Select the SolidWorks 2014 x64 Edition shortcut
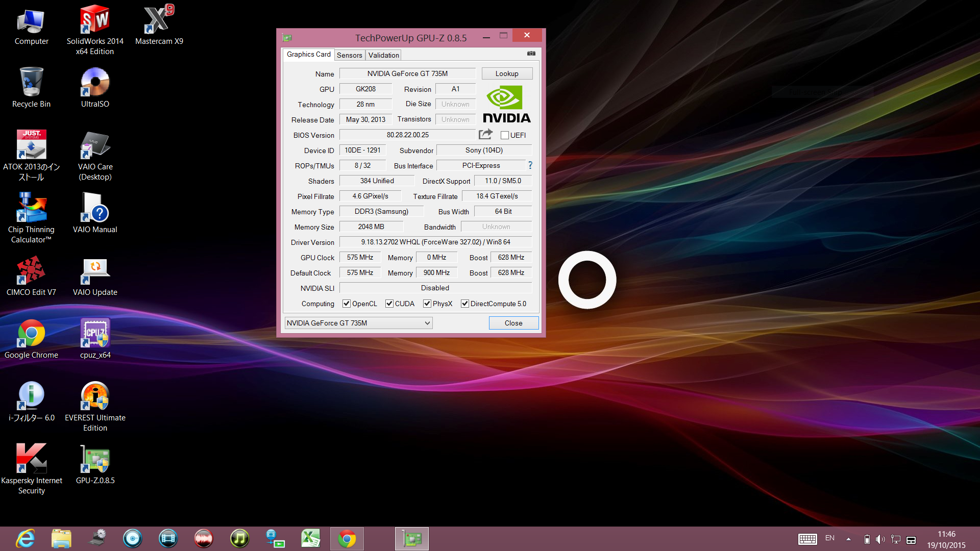Viewport: 980px width, 551px height. (x=95, y=31)
